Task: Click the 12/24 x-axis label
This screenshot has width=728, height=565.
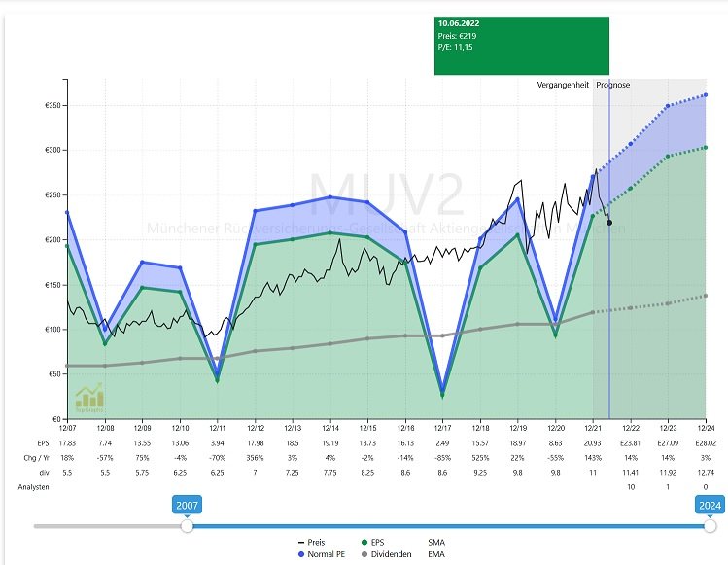Action: (x=706, y=428)
